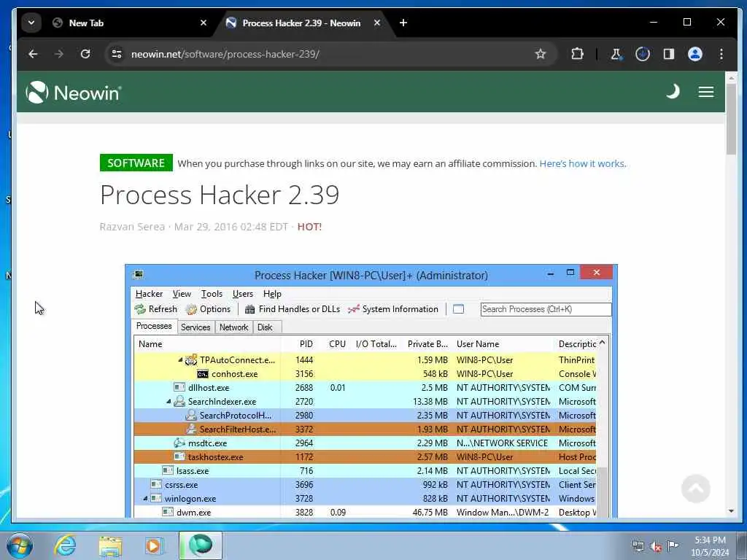Click the muted volume tray icon
Viewport: 747px width, 560px height.
point(656,546)
